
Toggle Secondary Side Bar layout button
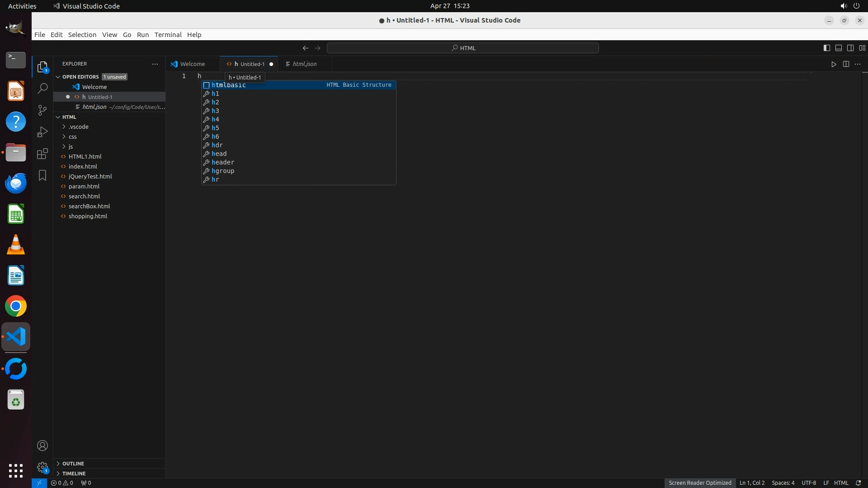click(x=850, y=48)
